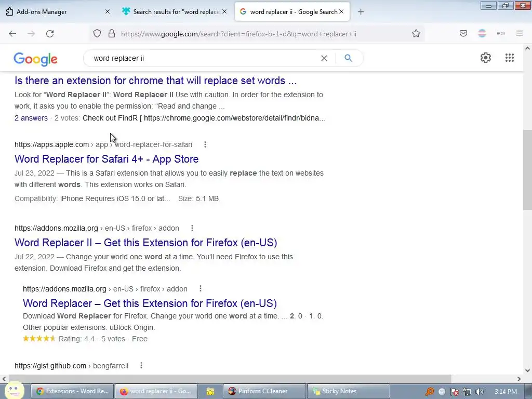The image size is (532, 399).
Task: Open options for the apps.apple.com result
Action: pos(205,144)
